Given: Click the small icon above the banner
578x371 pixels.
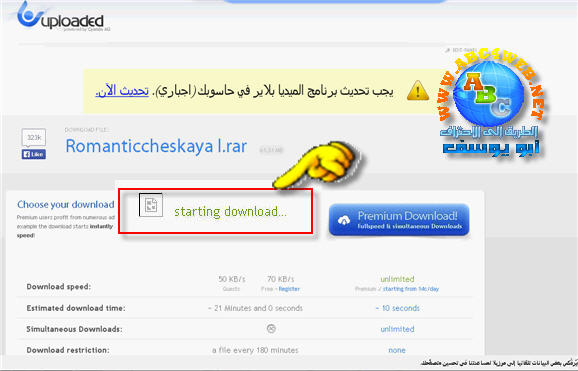Looking at the screenshot, I should tap(448, 50).
